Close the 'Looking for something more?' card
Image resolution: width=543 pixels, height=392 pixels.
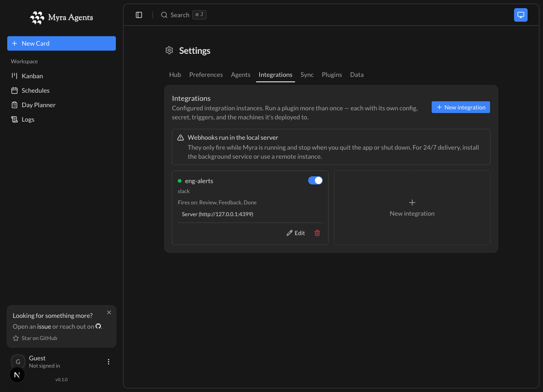point(109,312)
